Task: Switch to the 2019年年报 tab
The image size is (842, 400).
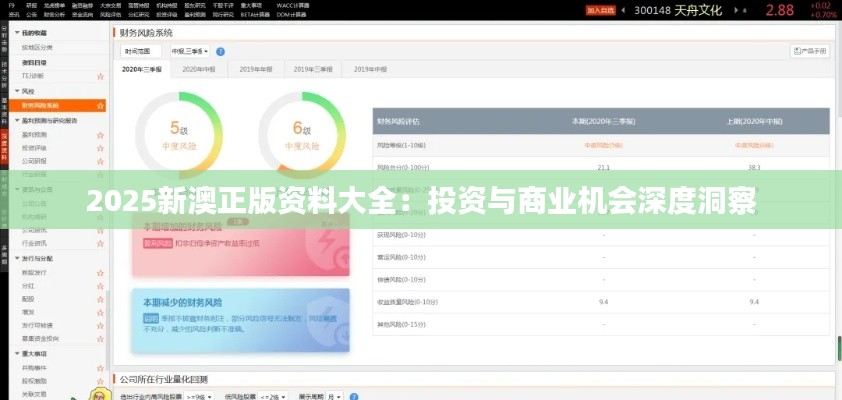Action: point(256,70)
